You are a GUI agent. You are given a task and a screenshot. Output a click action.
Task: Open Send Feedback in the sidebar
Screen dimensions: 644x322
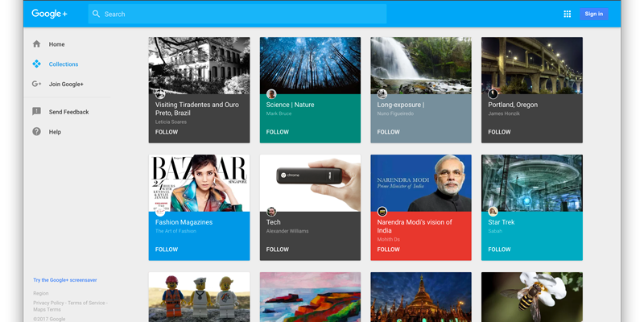68,112
